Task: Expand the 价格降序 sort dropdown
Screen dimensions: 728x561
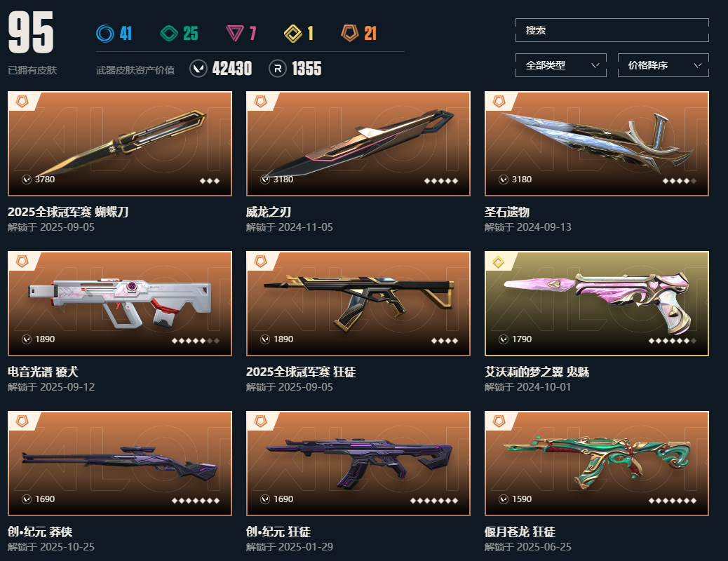Action: pos(663,65)
